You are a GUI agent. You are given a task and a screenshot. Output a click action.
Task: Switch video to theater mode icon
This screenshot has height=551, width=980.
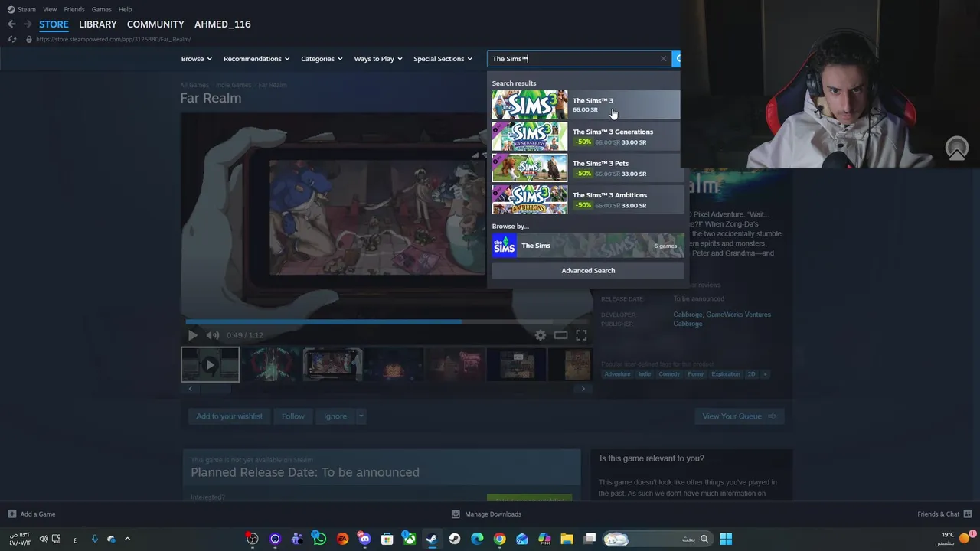point(560,335)
